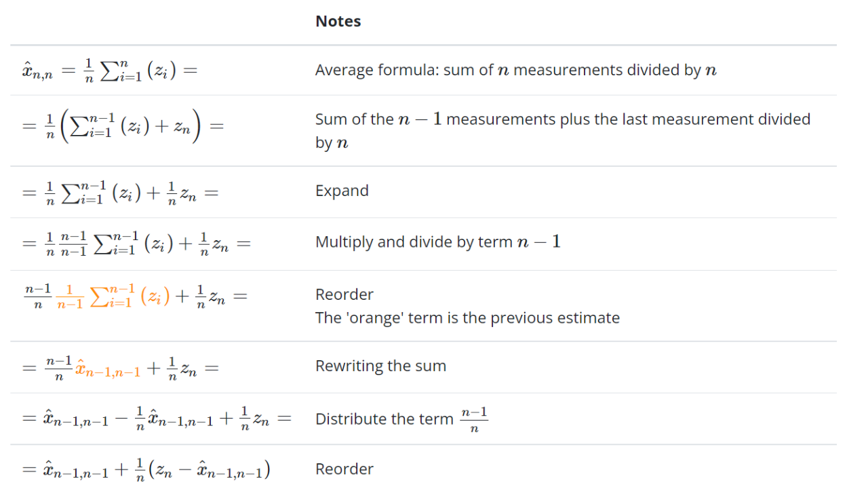Click the 'Expand' note
868x504 pixels.
(342, 191)
